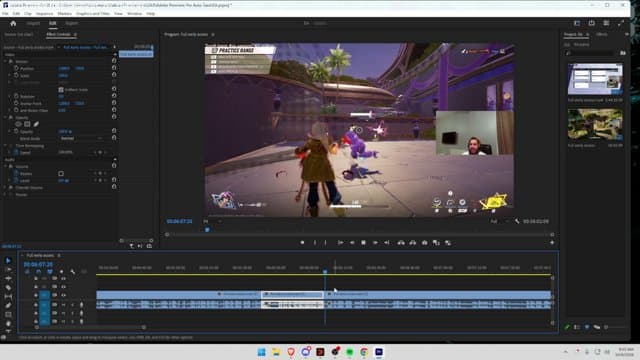Click the timeline playhead marker
Screen dimensions: 640x360
coord(325,271)
